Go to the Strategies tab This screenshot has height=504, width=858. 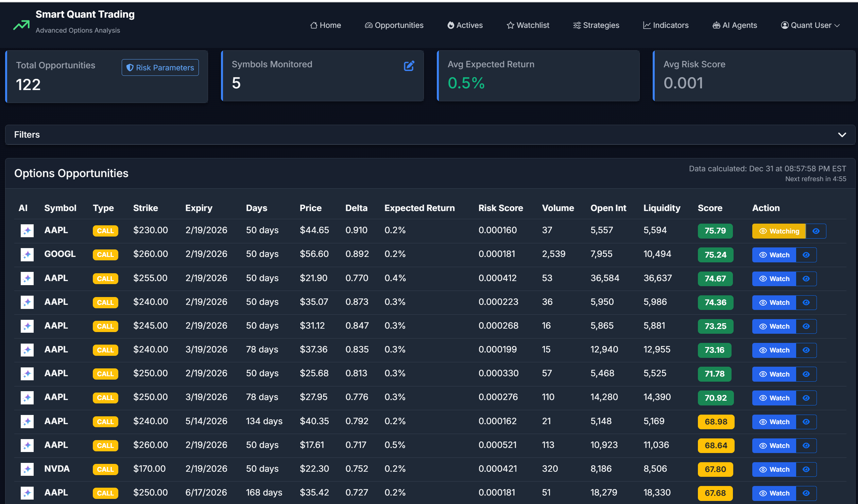point(596,25)
